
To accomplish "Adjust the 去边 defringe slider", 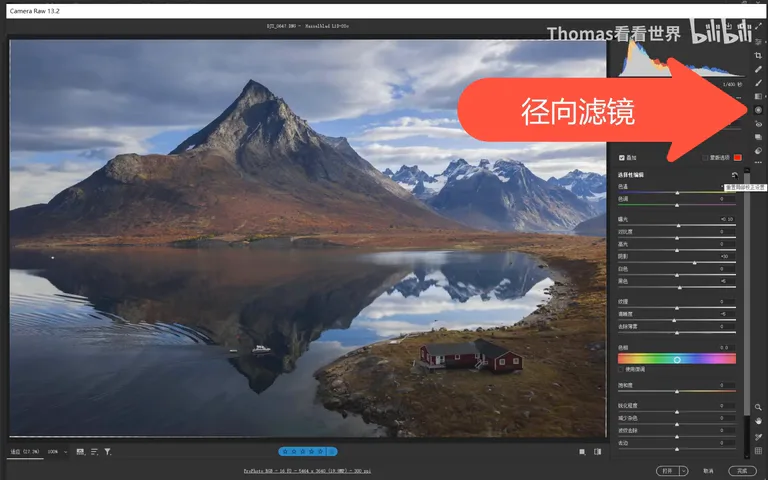I will pos(677,449).
